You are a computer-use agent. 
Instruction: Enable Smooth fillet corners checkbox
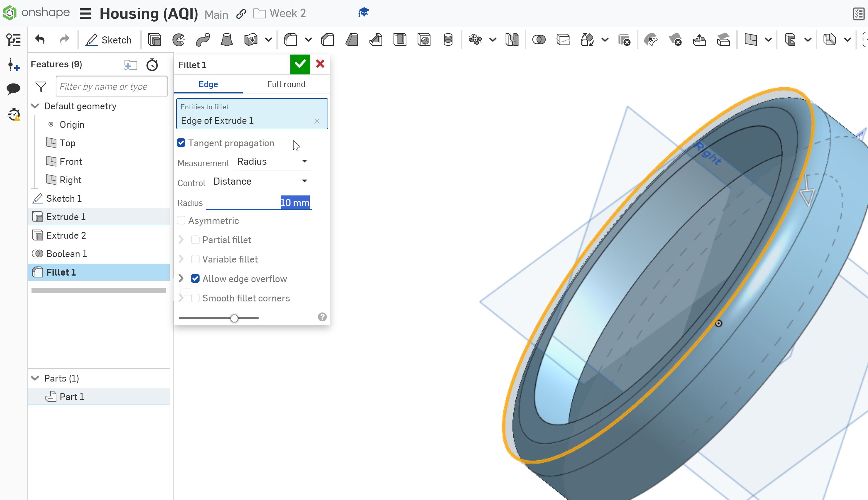point(195,298)
